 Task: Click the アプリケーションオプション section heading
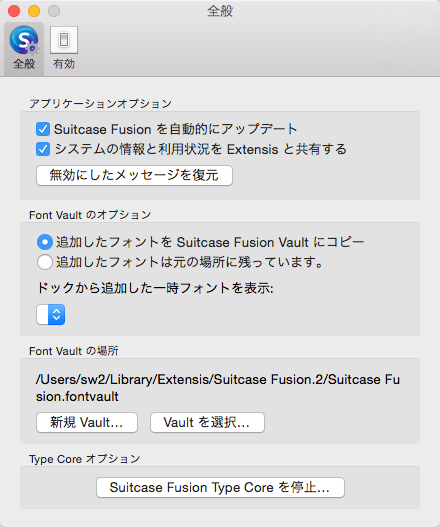pyautogui.click(x=100, y=104)
